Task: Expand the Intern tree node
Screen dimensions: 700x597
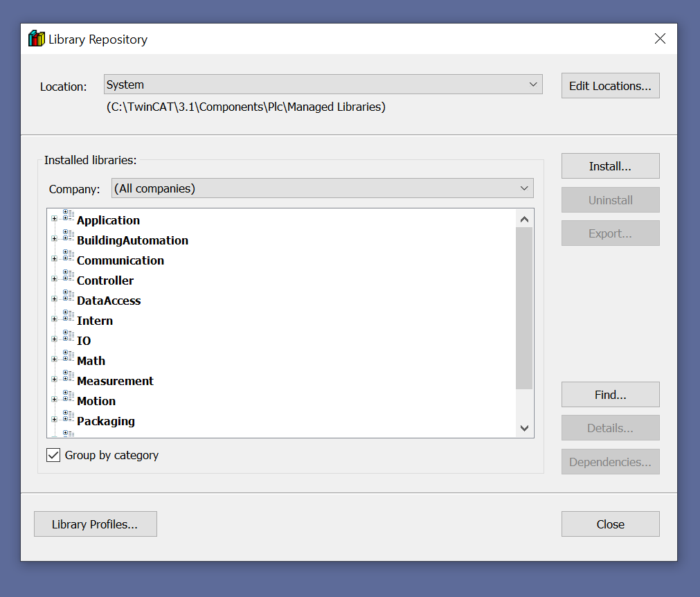Action: click(x=54, y=319)
